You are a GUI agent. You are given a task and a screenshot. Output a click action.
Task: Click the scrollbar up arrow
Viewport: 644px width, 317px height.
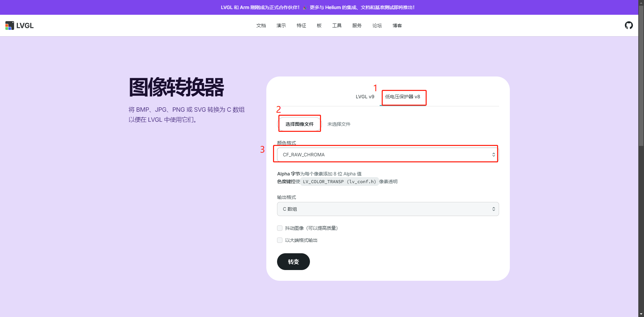[x=641, y=3]
